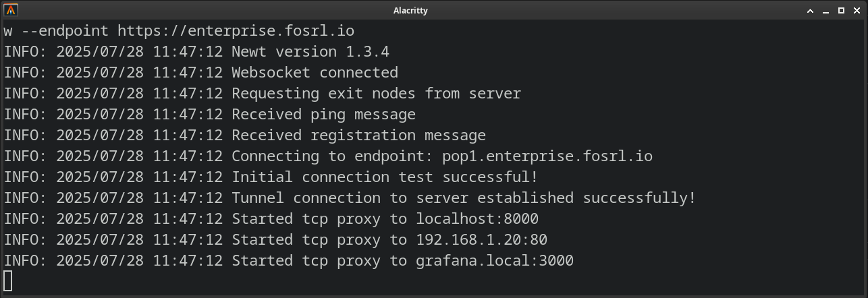Click the pop1.enterprise.fosrl.io hostname
Screen dimensions: 868x298
(547, 156)
